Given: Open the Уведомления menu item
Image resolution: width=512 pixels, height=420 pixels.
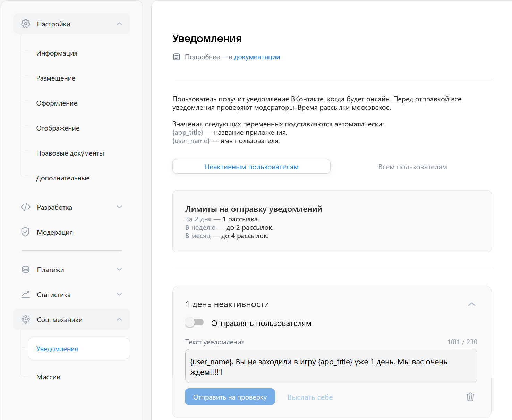Looking at the screenshot, I should point(57,349).
